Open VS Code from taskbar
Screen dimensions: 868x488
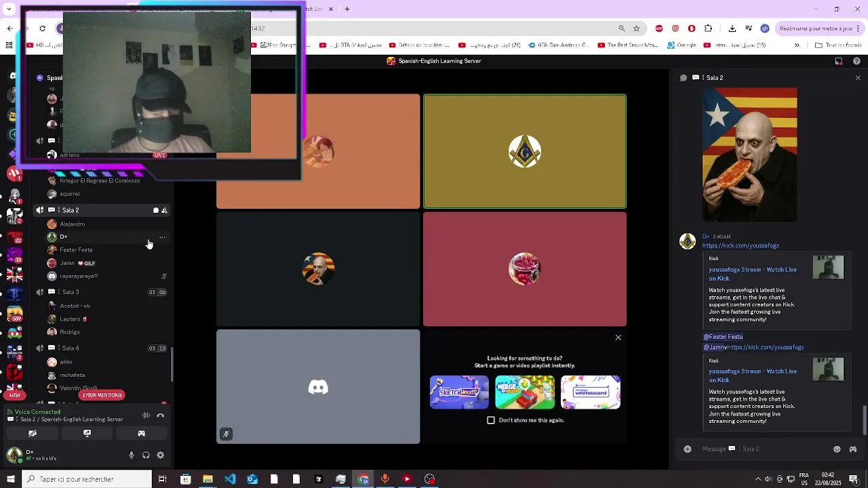click(230, 479)
